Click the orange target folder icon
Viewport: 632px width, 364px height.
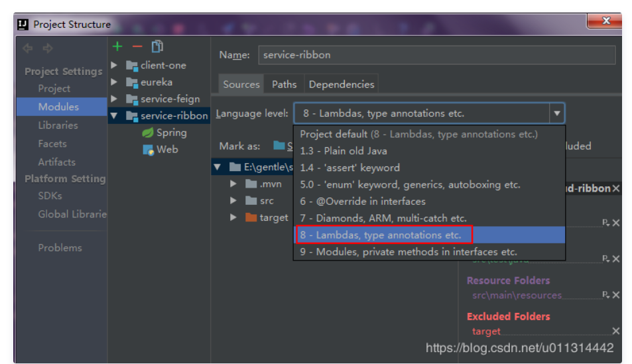pyautogui.click(x=251, y=217)
